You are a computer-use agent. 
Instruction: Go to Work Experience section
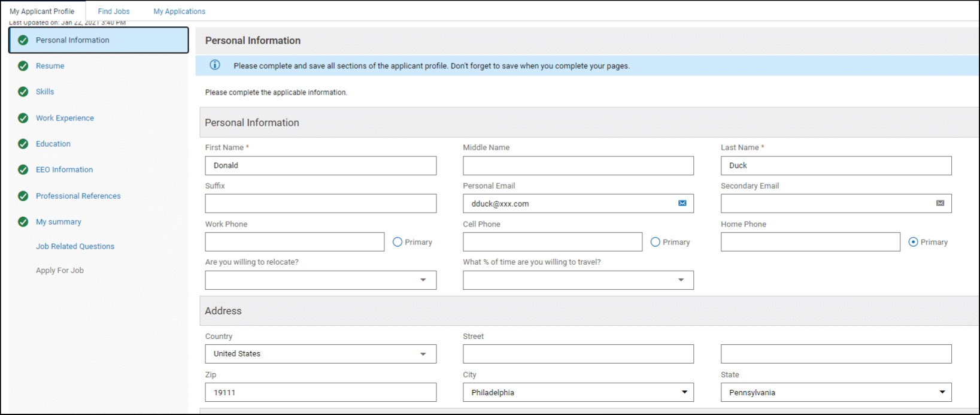pos(65,118)
